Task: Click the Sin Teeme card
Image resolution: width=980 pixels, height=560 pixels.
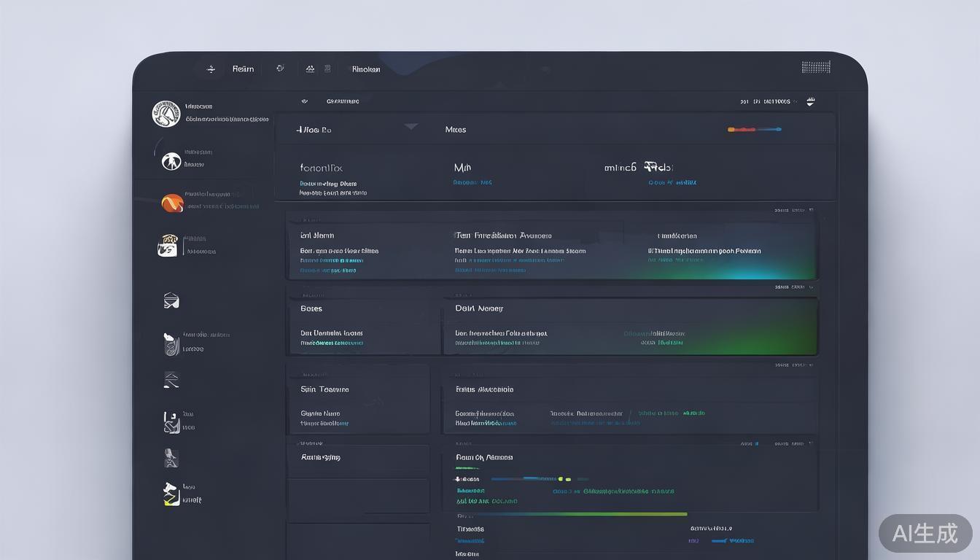Action: click(357, 400)
